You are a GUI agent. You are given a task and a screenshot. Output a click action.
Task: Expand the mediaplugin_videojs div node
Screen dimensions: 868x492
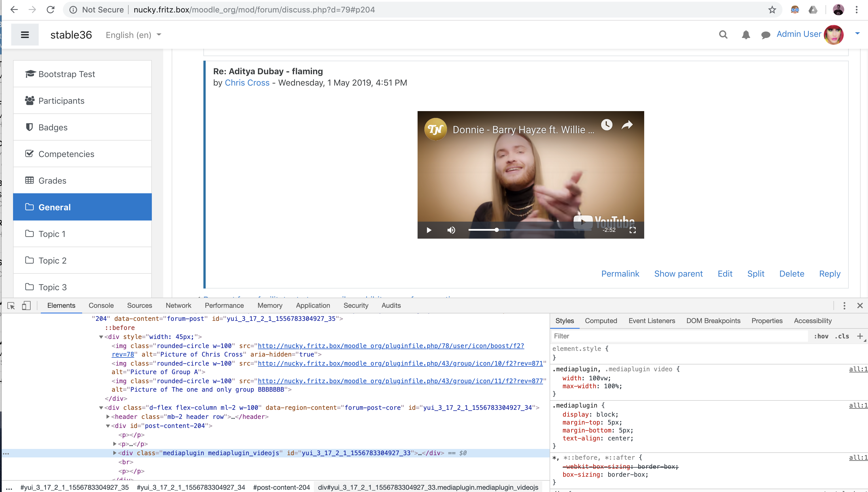click(114, 453)
